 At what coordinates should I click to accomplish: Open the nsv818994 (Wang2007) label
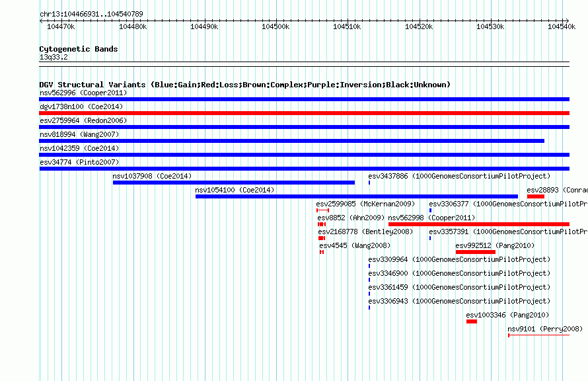click(x=79, y=134)
